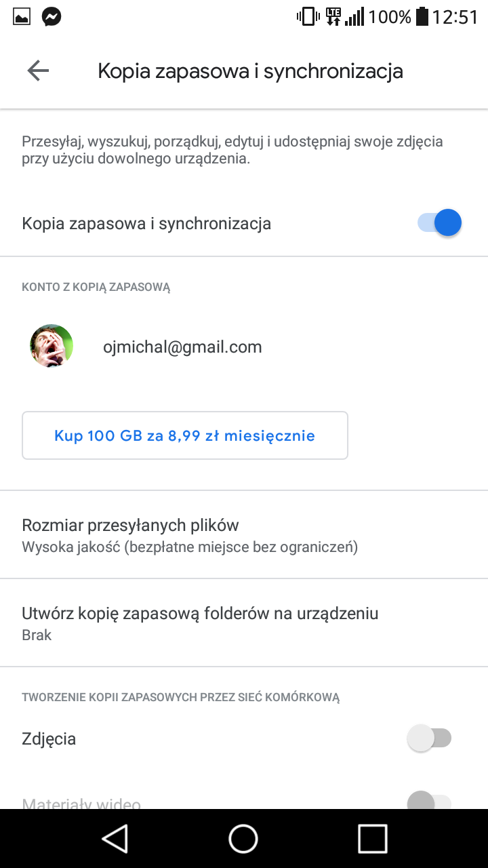This screenshot has width=488, height=868.
Task: Tap the picture notification icon in status bar
Action: pos(22,17)
